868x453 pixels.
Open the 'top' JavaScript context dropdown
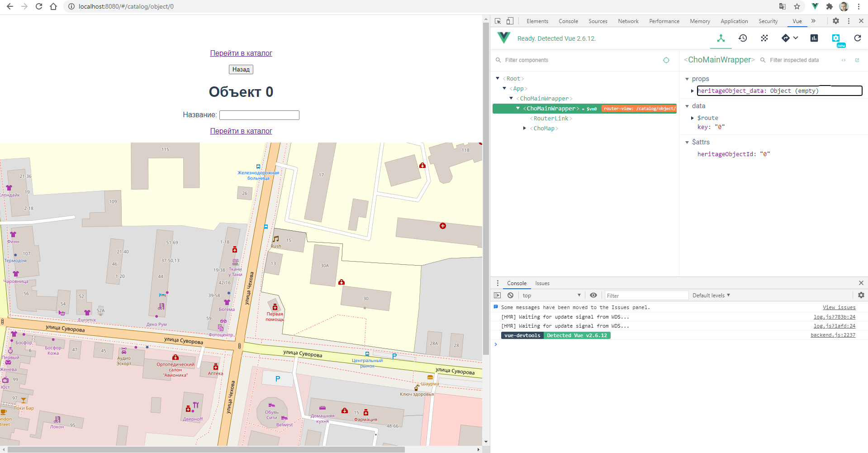pos(551,296)
